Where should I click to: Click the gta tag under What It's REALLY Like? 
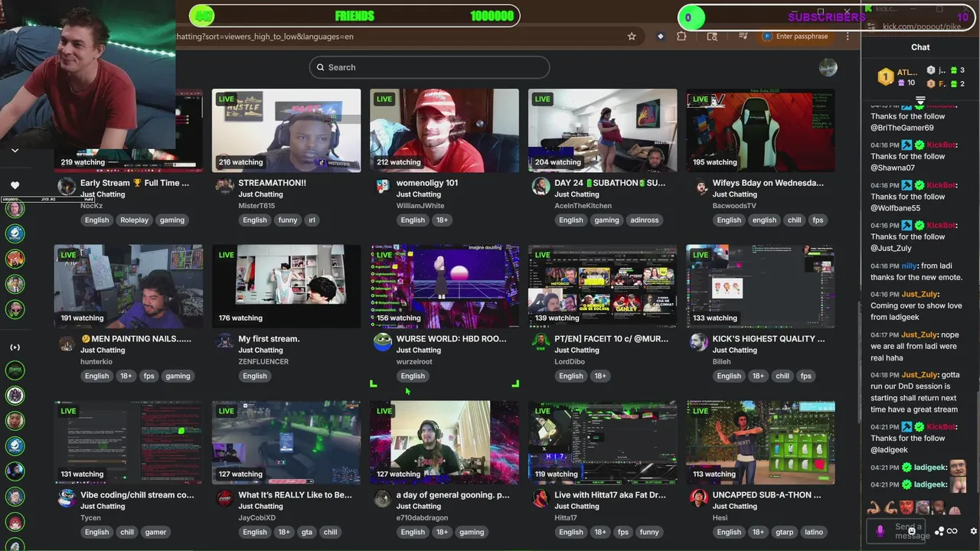pos(307,532)
